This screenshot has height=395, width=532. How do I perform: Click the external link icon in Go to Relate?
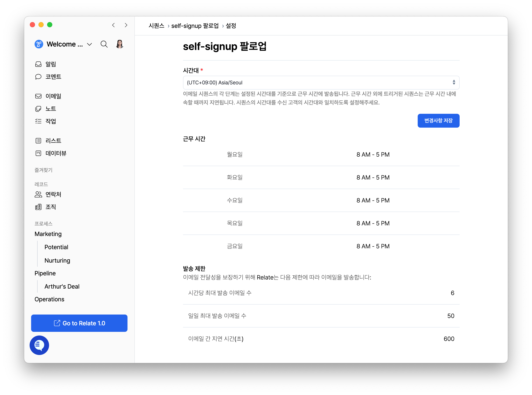pos(57,323)
